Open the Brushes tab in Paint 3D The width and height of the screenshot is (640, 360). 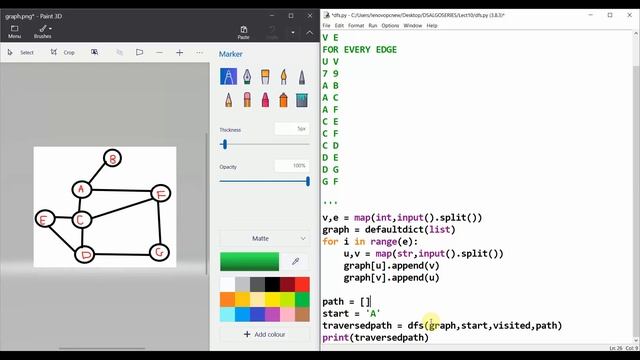pos(42,32)
